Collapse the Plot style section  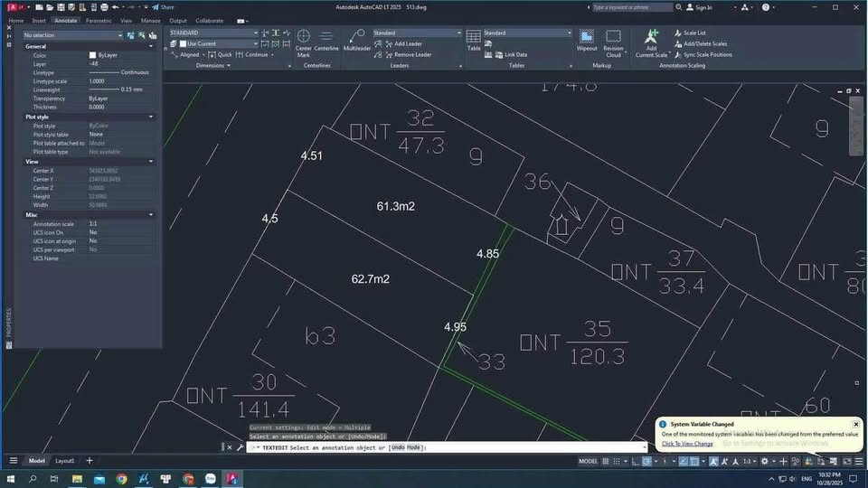(151, 117)
